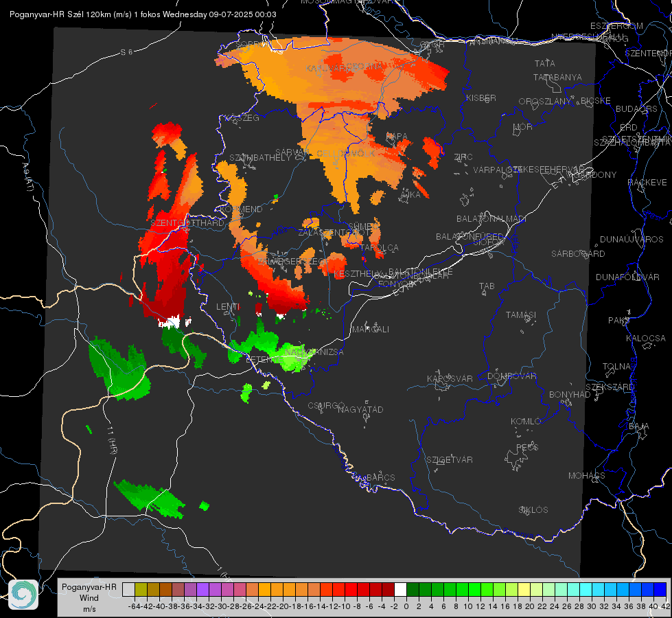
Task: Click the BICSKE city label
Action: (x=596, y=100)
